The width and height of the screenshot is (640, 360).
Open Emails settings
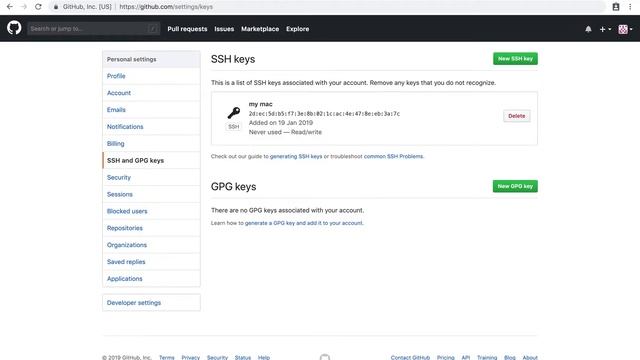tap(151, 110)
